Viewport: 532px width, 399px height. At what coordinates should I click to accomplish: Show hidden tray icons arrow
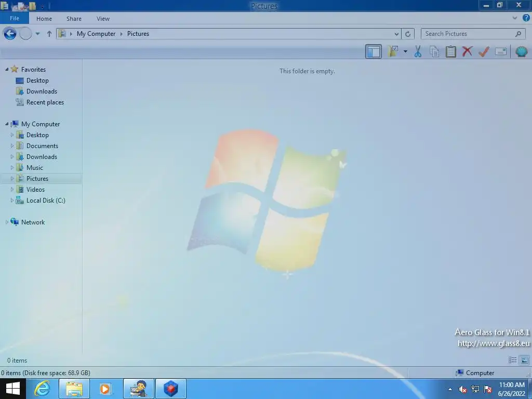pos(450,389)
